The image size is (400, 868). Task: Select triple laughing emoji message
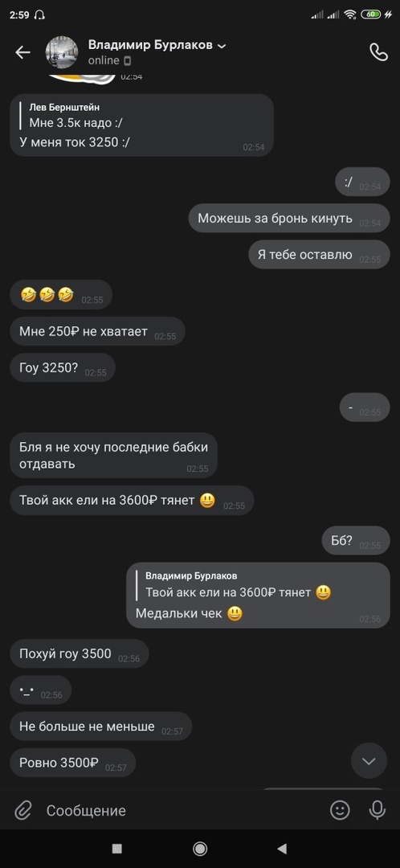click(61, 295)
